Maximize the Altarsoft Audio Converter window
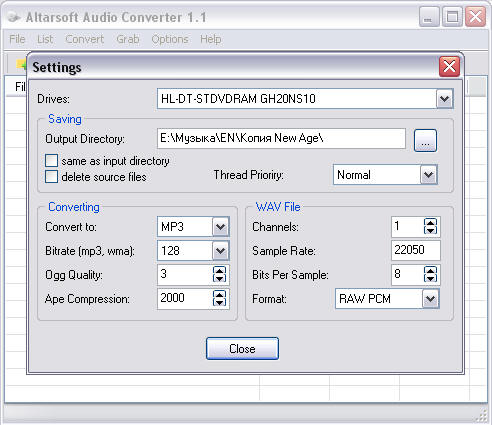Image resolution: width=492 pixels, height=425 pixels. click(452, 17)
